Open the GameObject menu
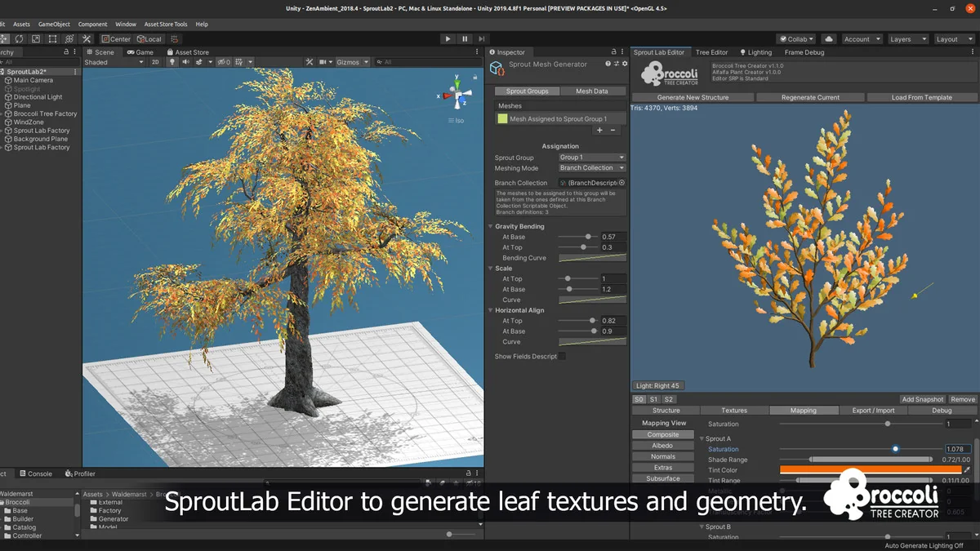The width and height of the screenshot is (980, 551). (x=52, y=24)
